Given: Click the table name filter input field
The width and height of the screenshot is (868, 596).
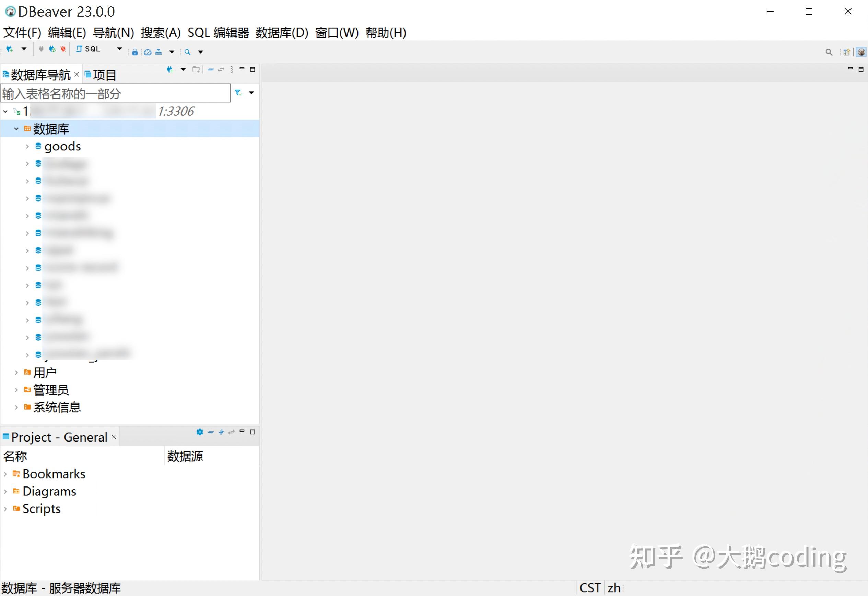Looking at the screenshot, I should [115, 93].
